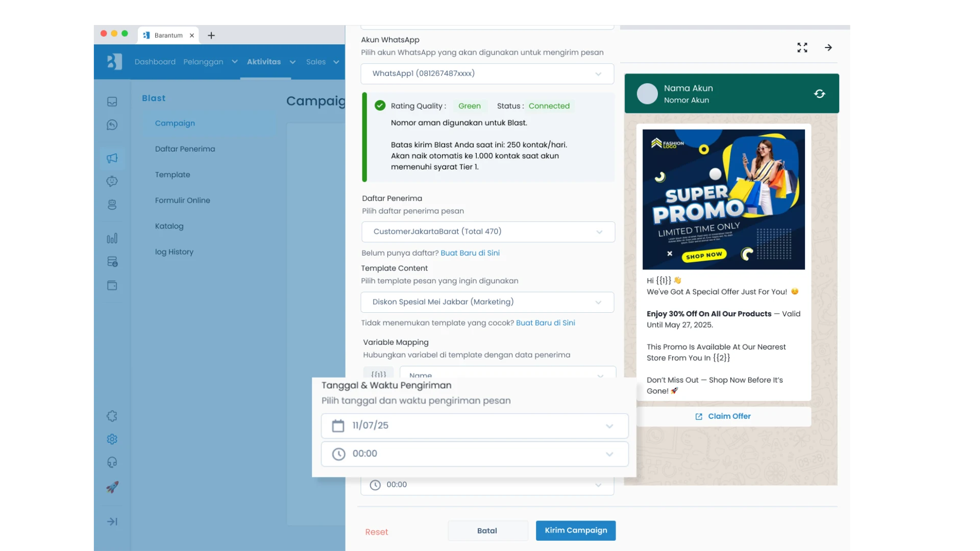The width and height of the screenshot is (980, 551).
Task: Click the rocket icon near bottom sidebar
Action: [112, 487]
